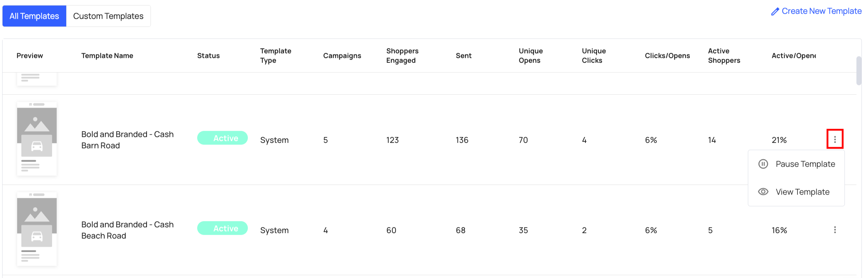Screen dimensions: 868x278
Task: Click the Bold and Branded - Cash Barn Road name
Action: 127,140
